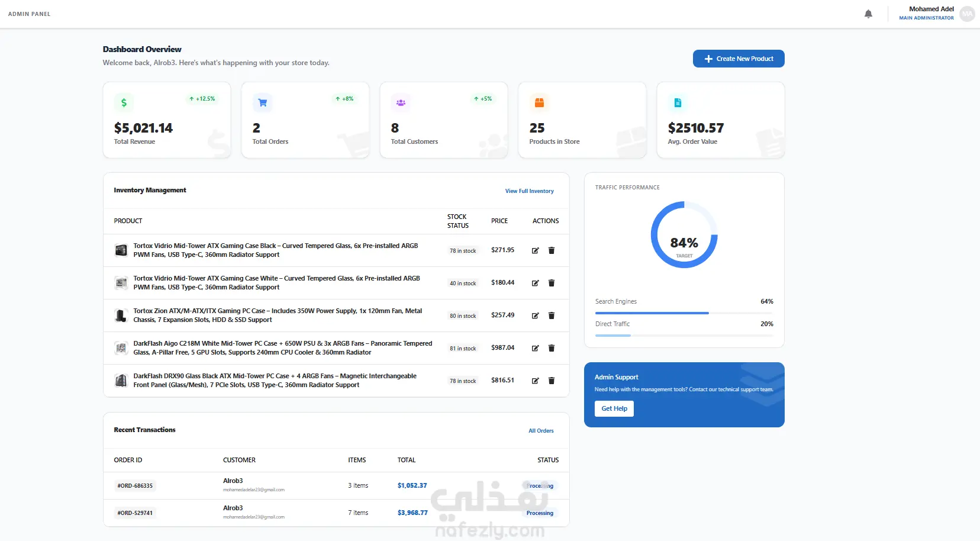Edit the DarkFlash DRX90 product
Viewport: 980px width, 541px height.
(535, 381)
